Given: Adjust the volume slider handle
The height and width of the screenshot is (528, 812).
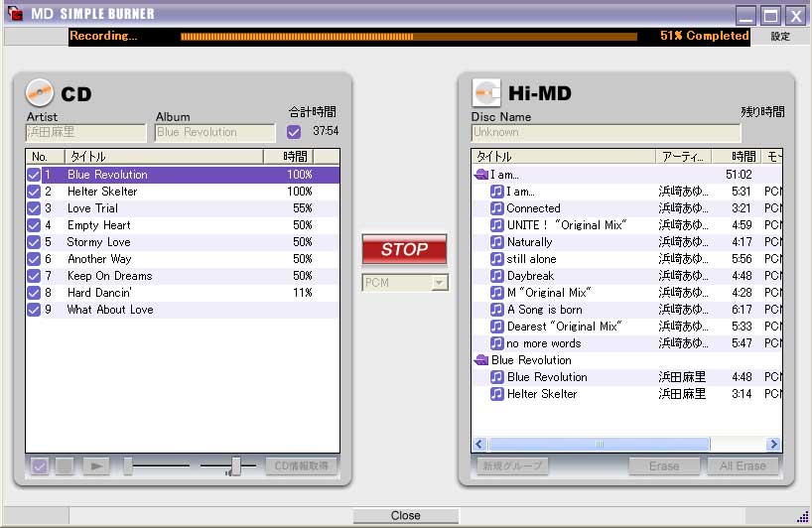Looking at the screenshot, I should tap(236, 465).
